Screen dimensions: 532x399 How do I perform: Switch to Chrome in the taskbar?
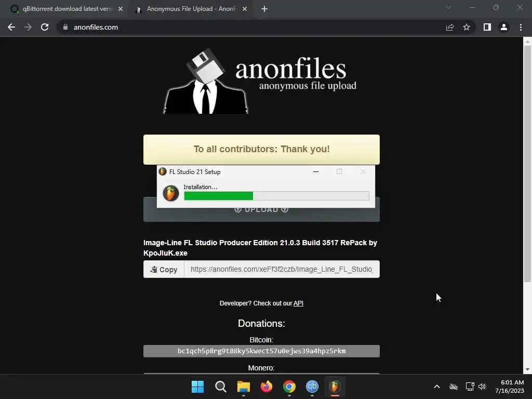pos(289,387)
